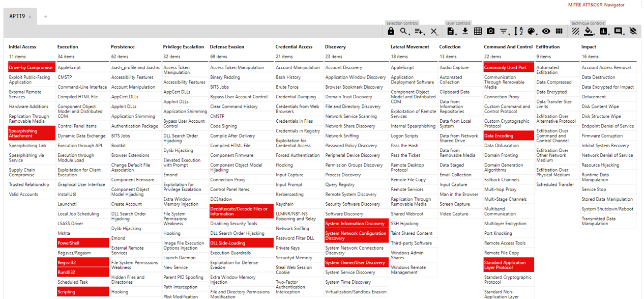Select the Data Destruction technique
Image resolution: width=644 pixels, height=299 pixels.
tap(609, 77)
